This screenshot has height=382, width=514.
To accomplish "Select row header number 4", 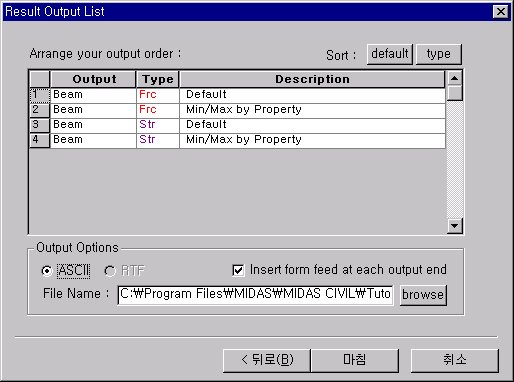I will (x=39, y=140).
